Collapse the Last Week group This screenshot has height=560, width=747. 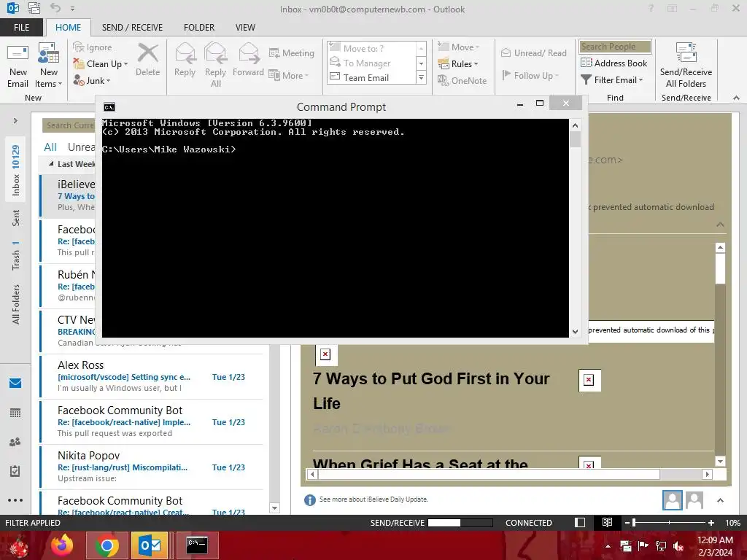[x=52, y=164]
